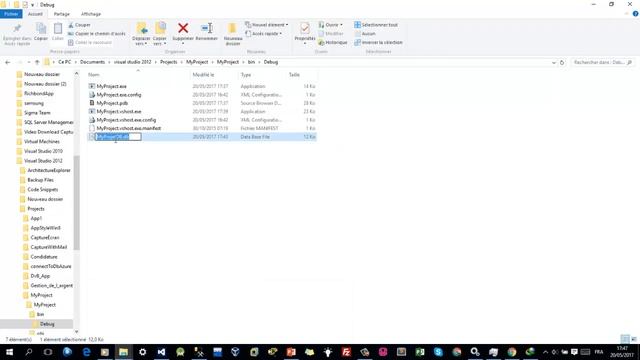This screenshot has width=640, height=360.
Task: Open the Propriétés ribbon button
Action: [304, 33]
